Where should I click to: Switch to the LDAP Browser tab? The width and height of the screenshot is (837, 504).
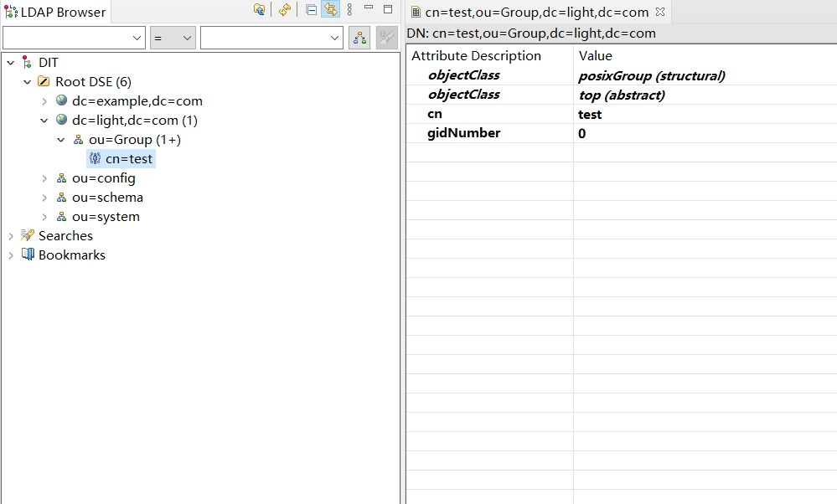point(55,12)
